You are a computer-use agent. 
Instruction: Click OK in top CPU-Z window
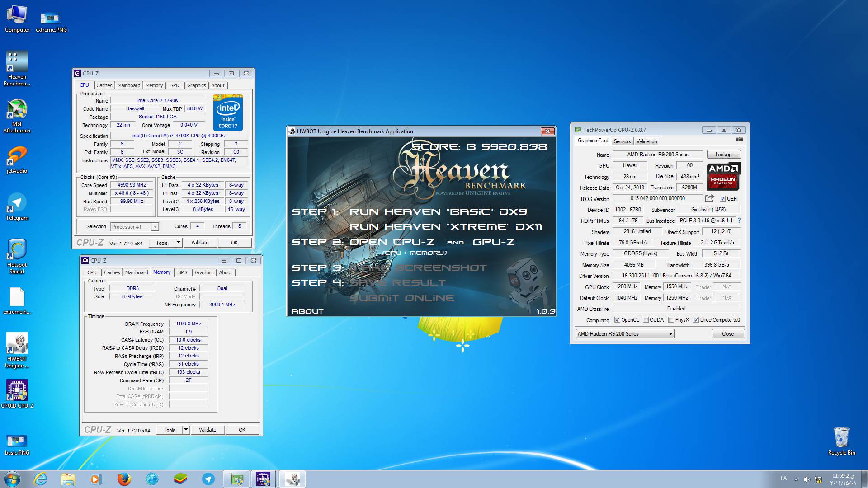[234, 243]
